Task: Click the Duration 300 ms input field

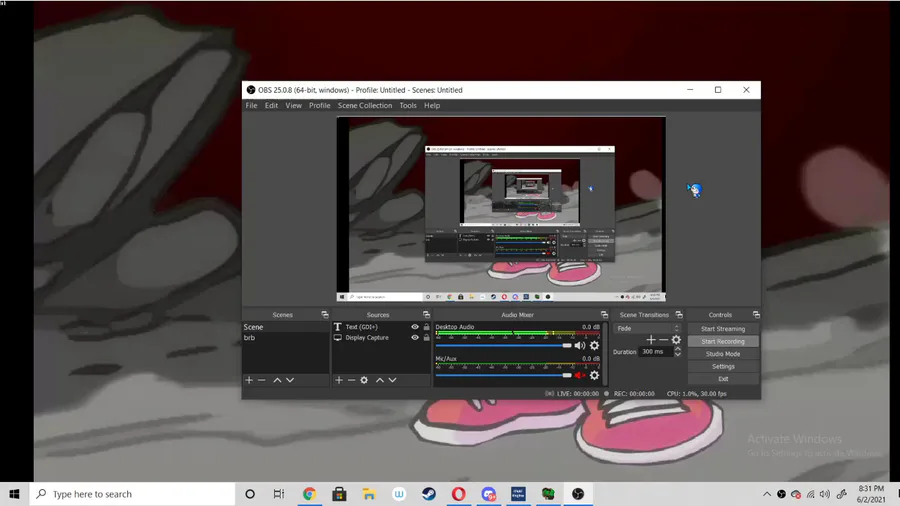Action: coord(655,352)
